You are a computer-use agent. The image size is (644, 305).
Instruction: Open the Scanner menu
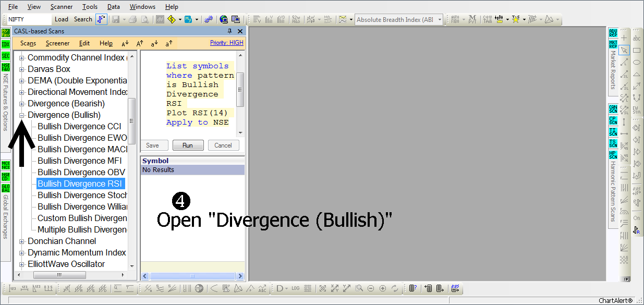tap(62, 7)
